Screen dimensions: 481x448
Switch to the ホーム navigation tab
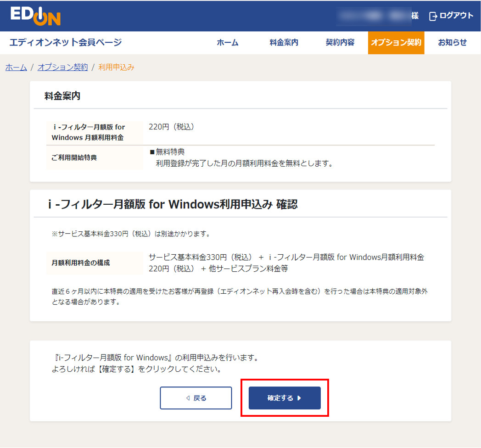click(228, 42)
